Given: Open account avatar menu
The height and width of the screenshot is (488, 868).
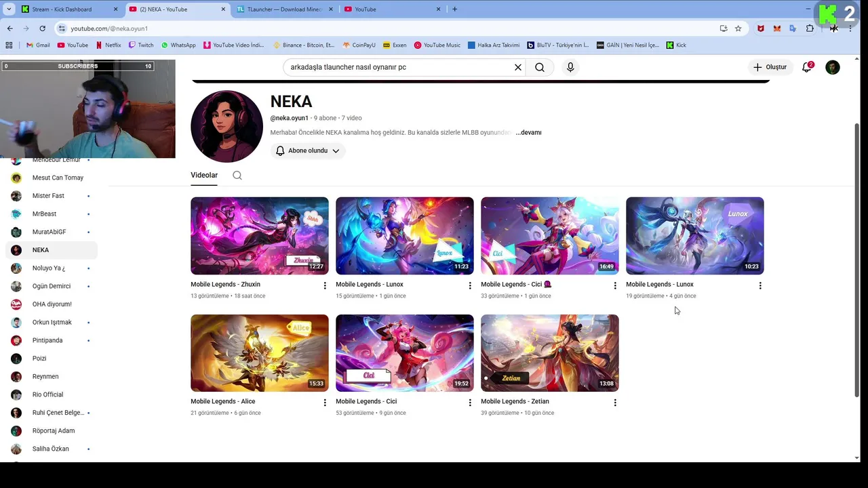Looking at the screenshot, I should click(x=833, y=67).
